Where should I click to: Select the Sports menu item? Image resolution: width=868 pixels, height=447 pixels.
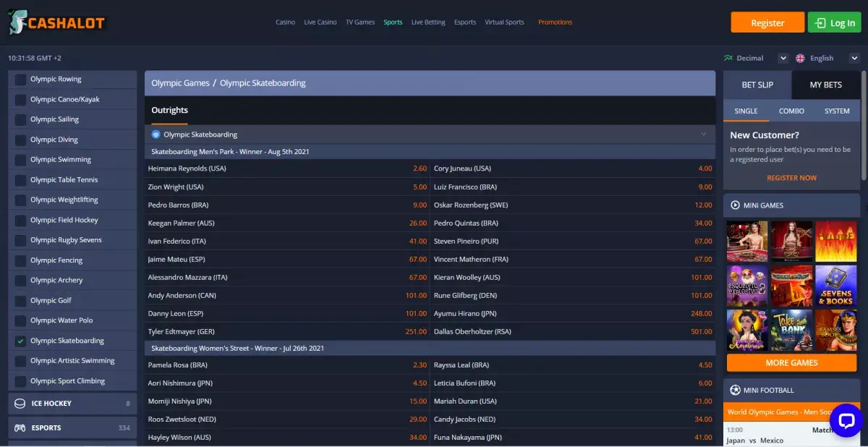click(393, 22)
